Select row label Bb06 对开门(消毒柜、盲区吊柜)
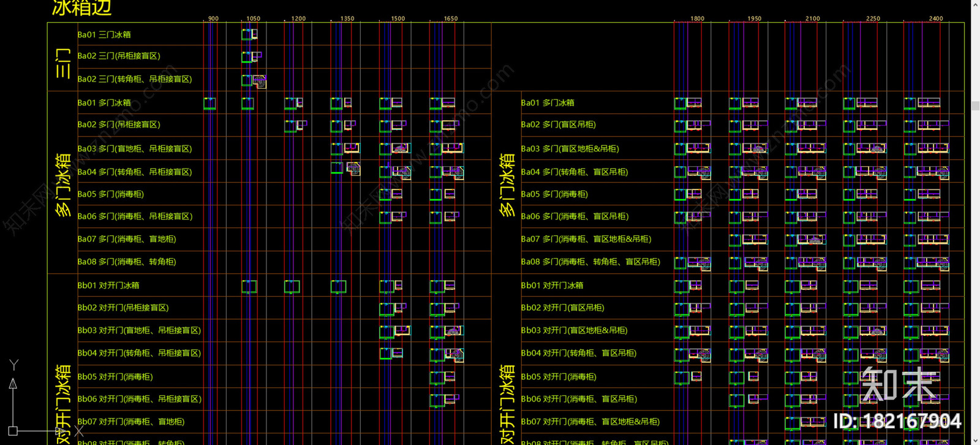The height and width of the screenshot is (445, 980). (579, 399)
